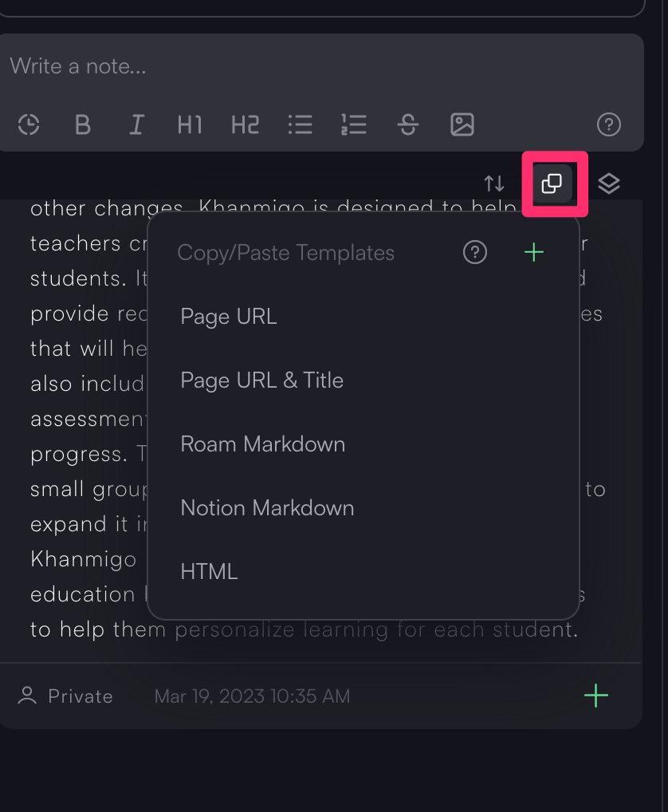Close the copy/paste templates dropdown button

click(552, 183)
